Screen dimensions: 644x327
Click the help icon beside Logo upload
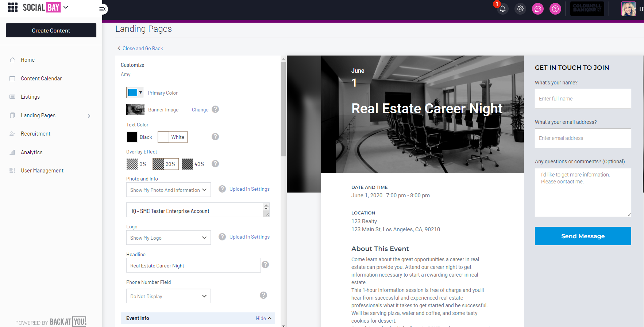tap(222, 237)
